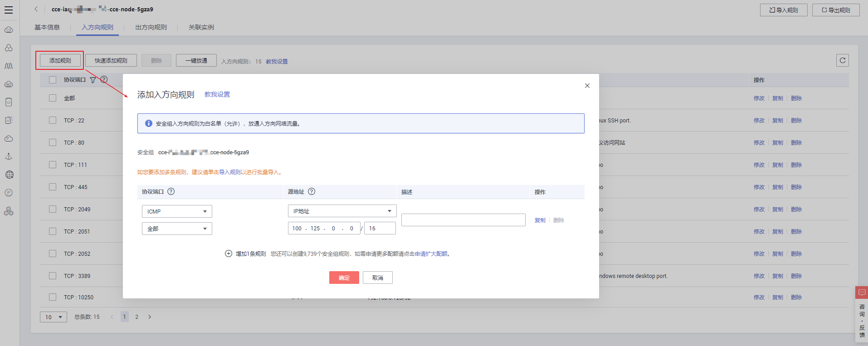868x346 pixels.
Task: Click the 添加规则 button
Action: click(x=60, y=60)
